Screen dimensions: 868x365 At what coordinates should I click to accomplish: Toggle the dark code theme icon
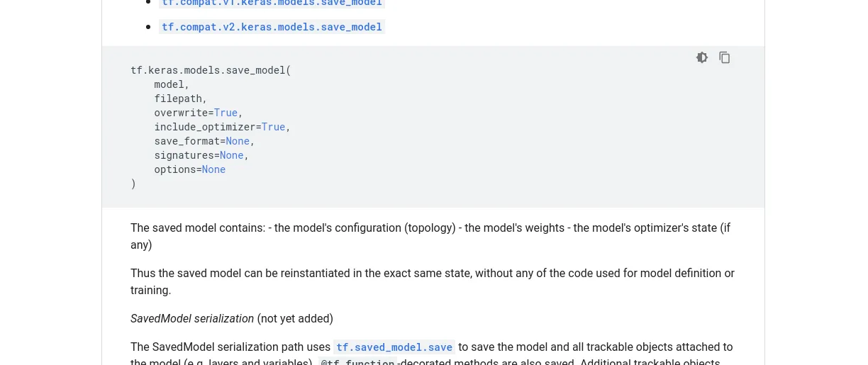[702, 57]
